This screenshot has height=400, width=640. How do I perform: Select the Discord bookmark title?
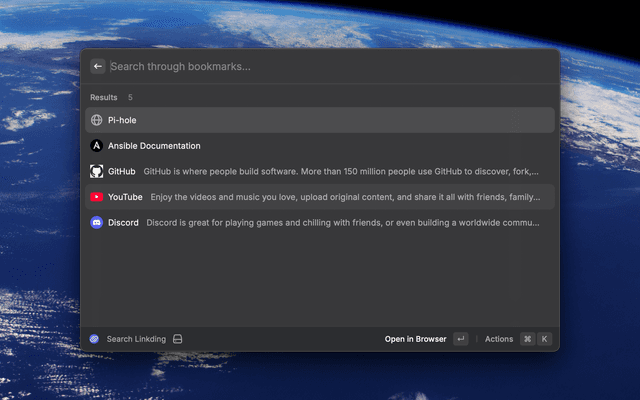123,223
